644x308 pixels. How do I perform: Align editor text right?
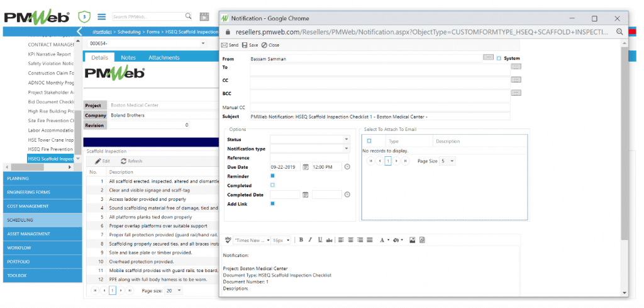click(360, 240)
